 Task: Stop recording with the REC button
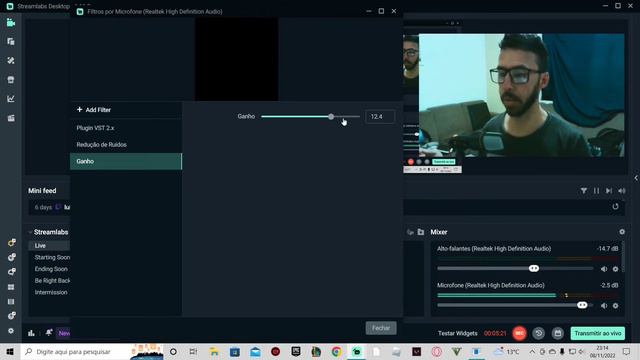coord(519,333)
